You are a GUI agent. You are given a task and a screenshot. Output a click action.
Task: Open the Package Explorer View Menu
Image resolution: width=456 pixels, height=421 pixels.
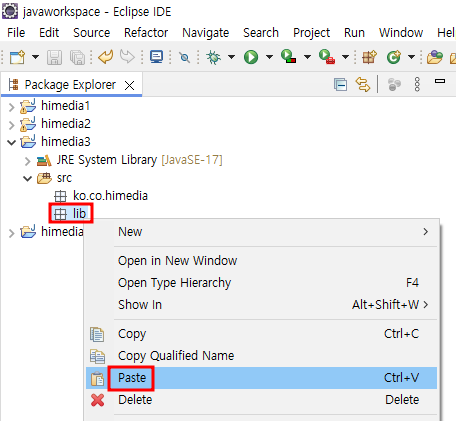click(417, 84)
